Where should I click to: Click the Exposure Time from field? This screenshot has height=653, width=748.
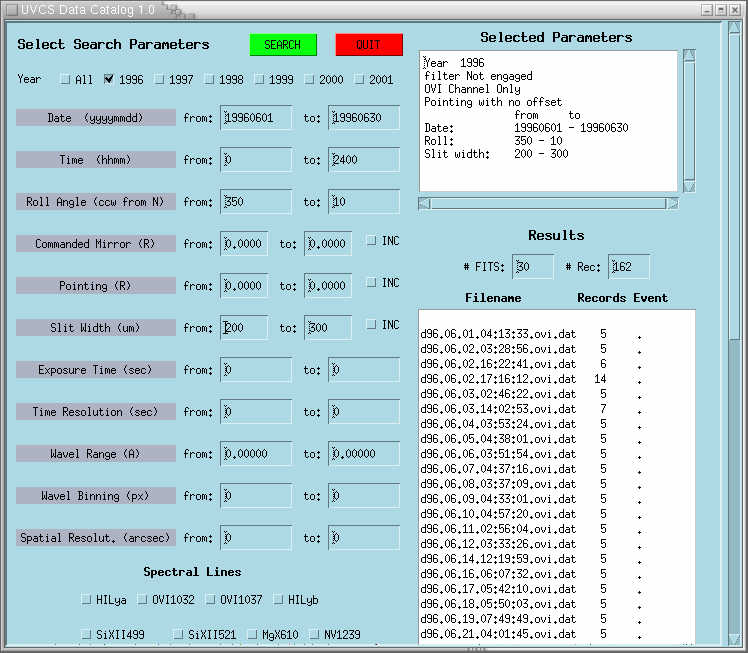click(257, 370)
